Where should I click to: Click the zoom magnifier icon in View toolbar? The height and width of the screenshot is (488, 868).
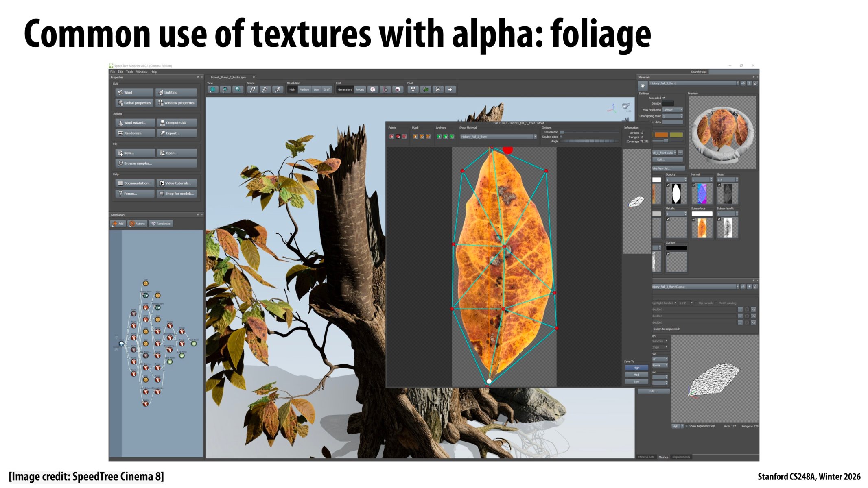click(x=238, y=89)
